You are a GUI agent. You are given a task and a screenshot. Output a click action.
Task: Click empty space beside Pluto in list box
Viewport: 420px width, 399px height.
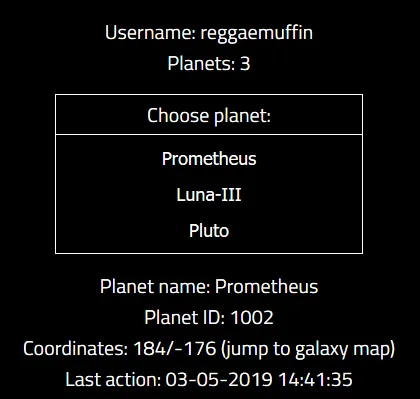click(x=293, y=231)
